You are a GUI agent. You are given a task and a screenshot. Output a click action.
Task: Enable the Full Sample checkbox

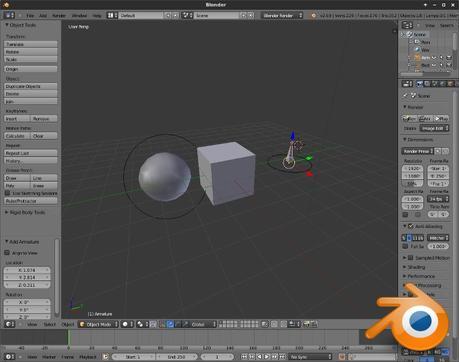click(405, 246)
